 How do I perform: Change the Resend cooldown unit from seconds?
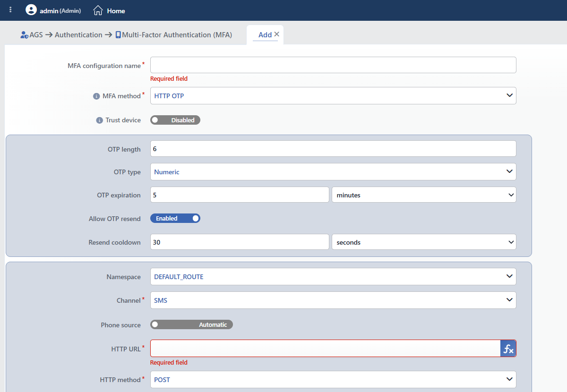(424, 242)
